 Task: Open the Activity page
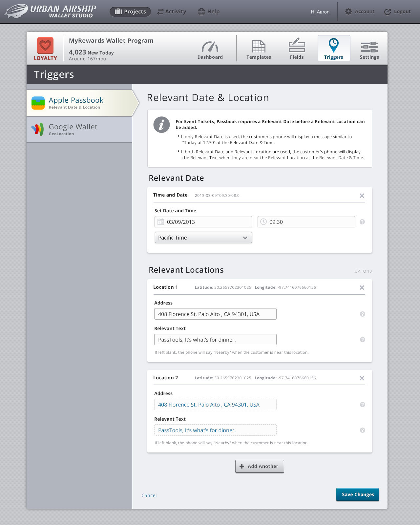172,11
